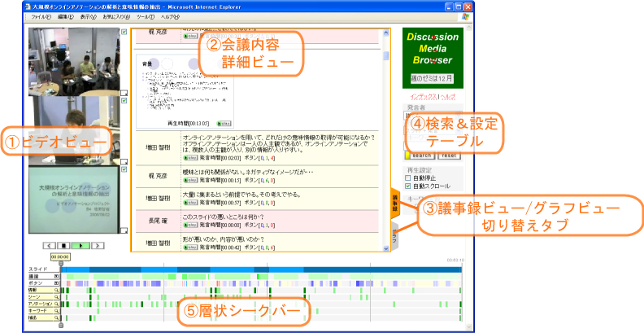Click the 03:53:10 end time above the timeline
Viewport: 644px width, 333px height.
[455, 261]
